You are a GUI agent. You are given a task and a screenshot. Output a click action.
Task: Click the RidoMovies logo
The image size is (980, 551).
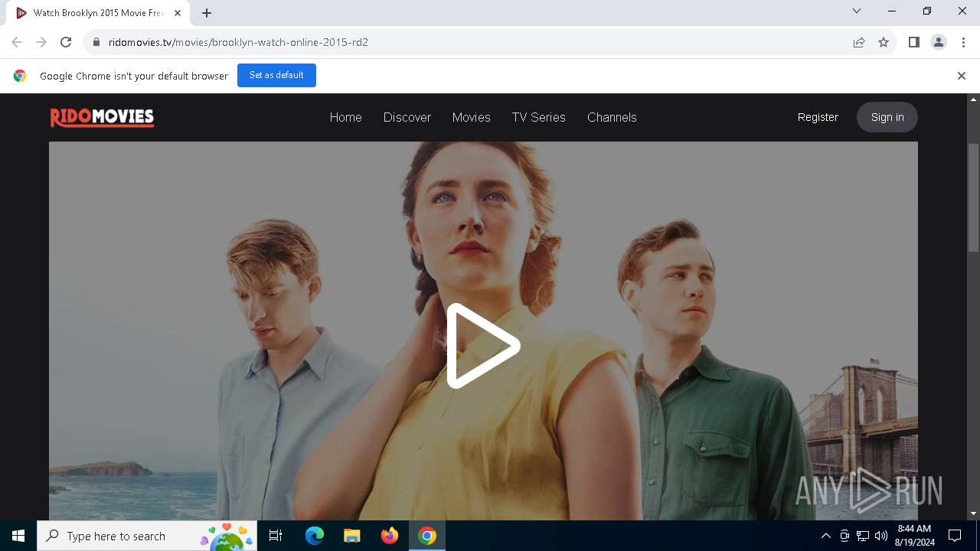click(103, 117)
